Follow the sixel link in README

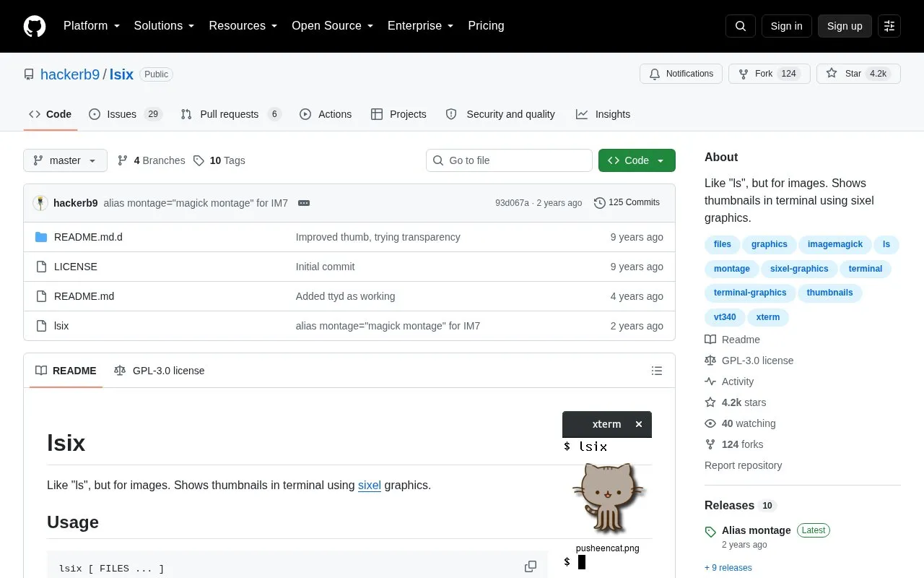[x=370, y=486]
